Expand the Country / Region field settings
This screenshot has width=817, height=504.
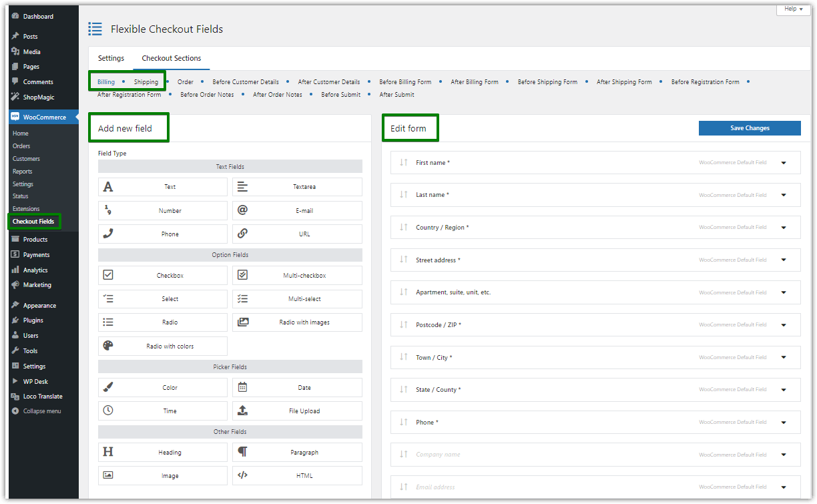784,228
